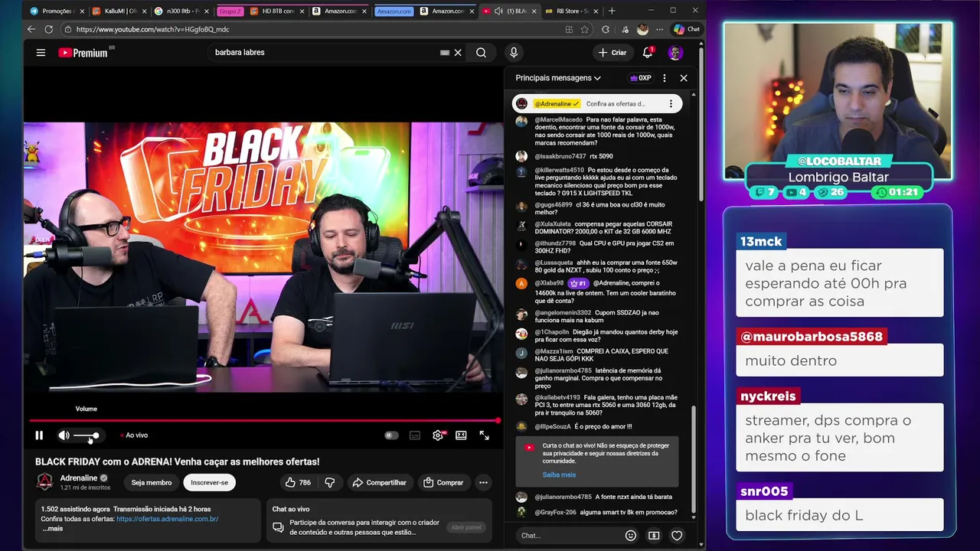Screen dimensions: 980x551
Task: Open the Compartilhar share dialog
Action: pyautogui.click(x=379, y=483)
